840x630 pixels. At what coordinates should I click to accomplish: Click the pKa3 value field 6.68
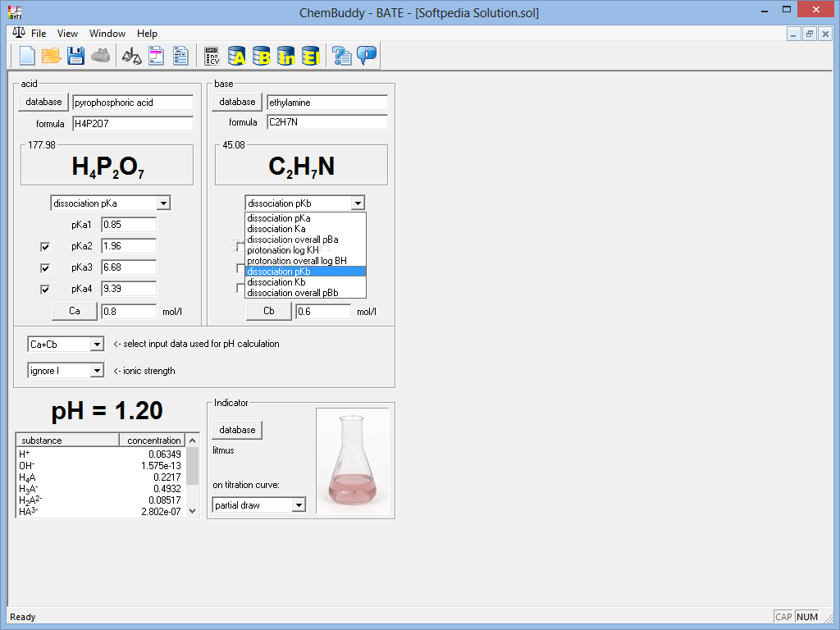click(x=129, y=267)
